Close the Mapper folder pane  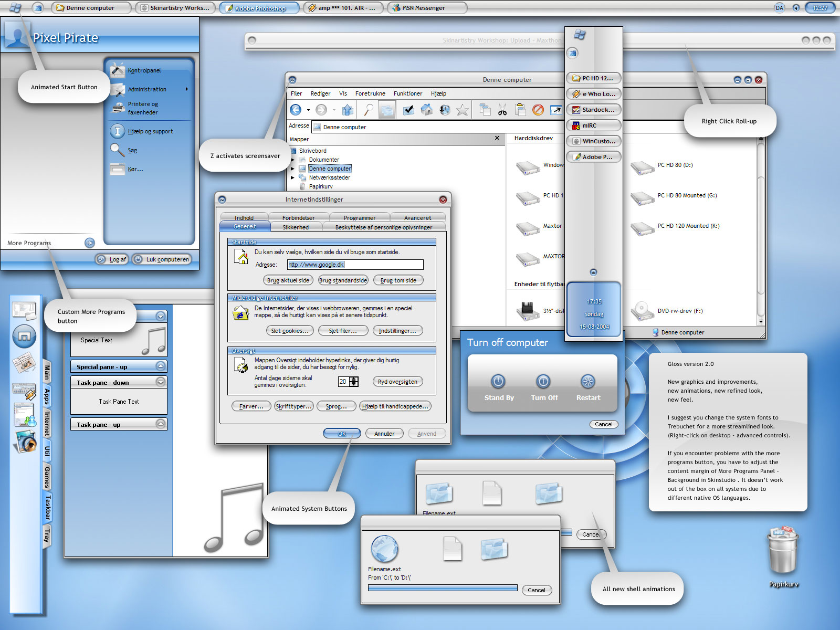click(497, 138)
